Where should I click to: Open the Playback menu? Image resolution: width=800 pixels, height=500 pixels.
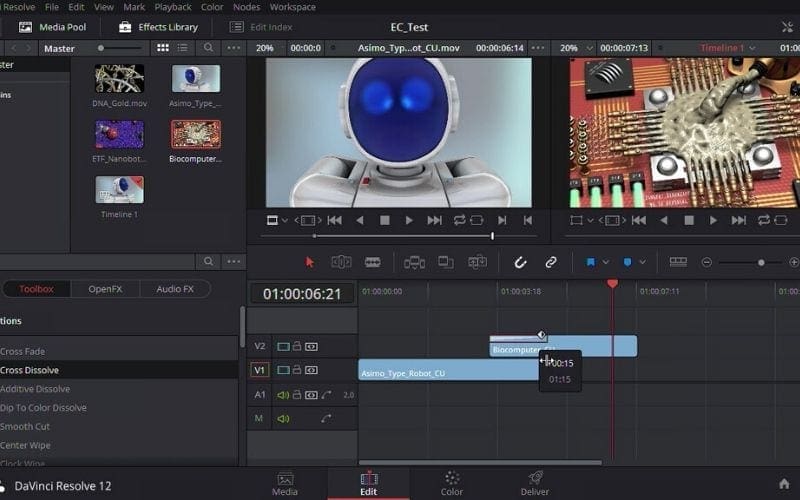point(173,7)
